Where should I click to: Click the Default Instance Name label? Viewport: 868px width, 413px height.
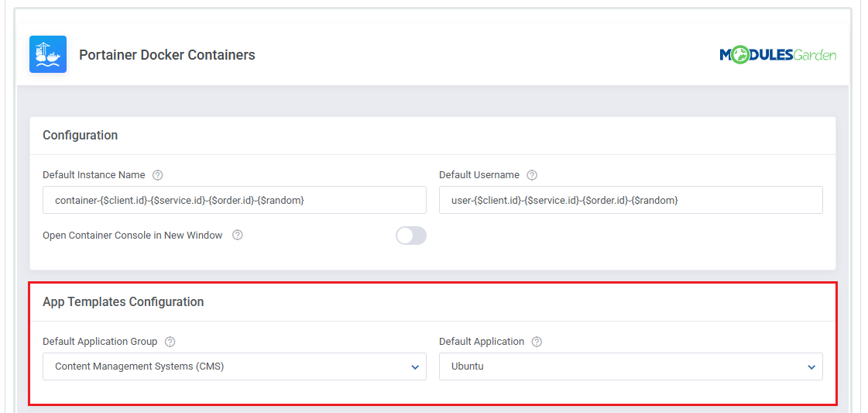pyautogui.click(x=94, y=175)
